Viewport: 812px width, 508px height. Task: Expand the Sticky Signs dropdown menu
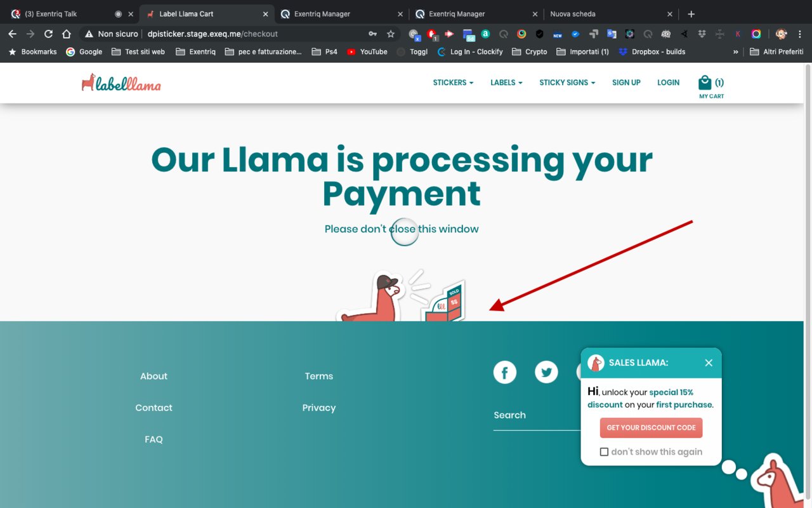pos(567,83)
